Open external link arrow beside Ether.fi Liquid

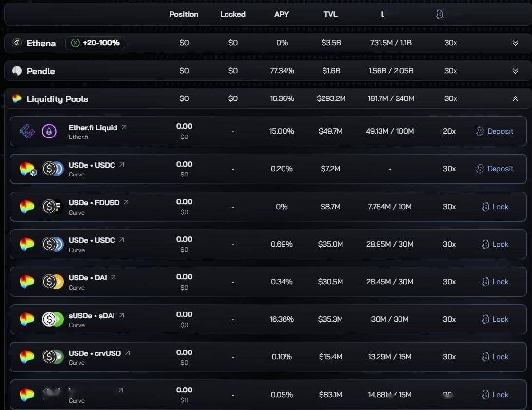tap(124, 127)
